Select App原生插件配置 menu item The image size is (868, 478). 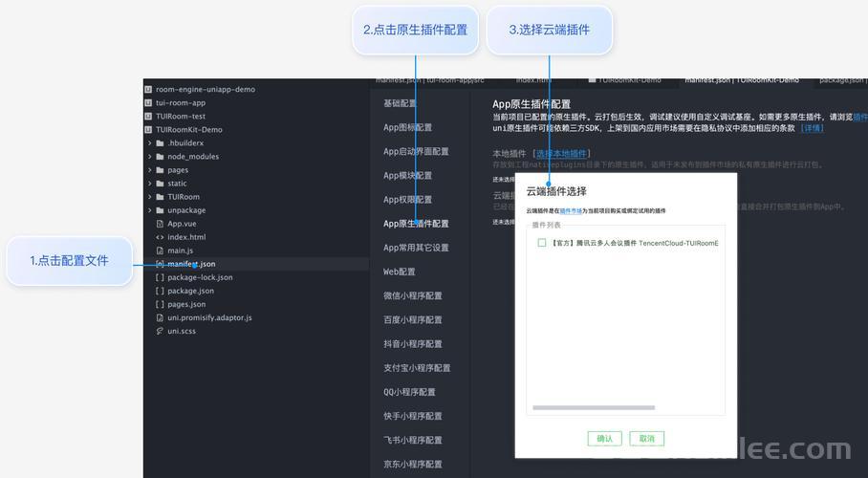tap(416, 224)
